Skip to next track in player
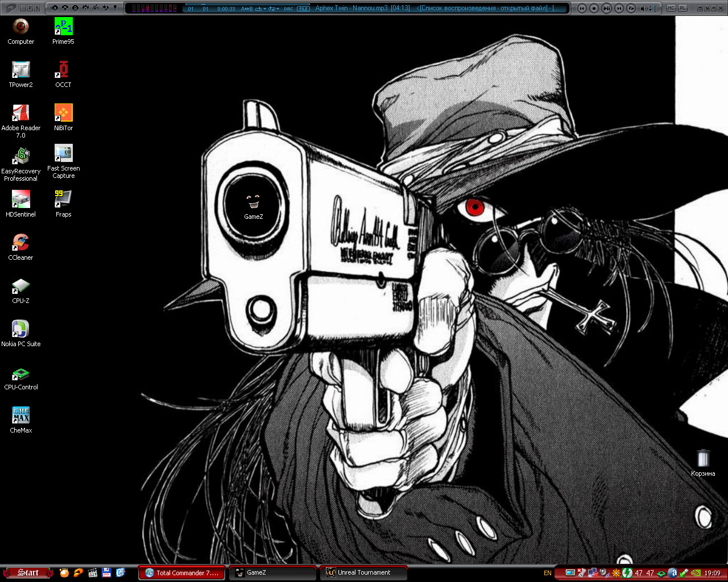Screen dimensions: 728x582 [619, 8]
